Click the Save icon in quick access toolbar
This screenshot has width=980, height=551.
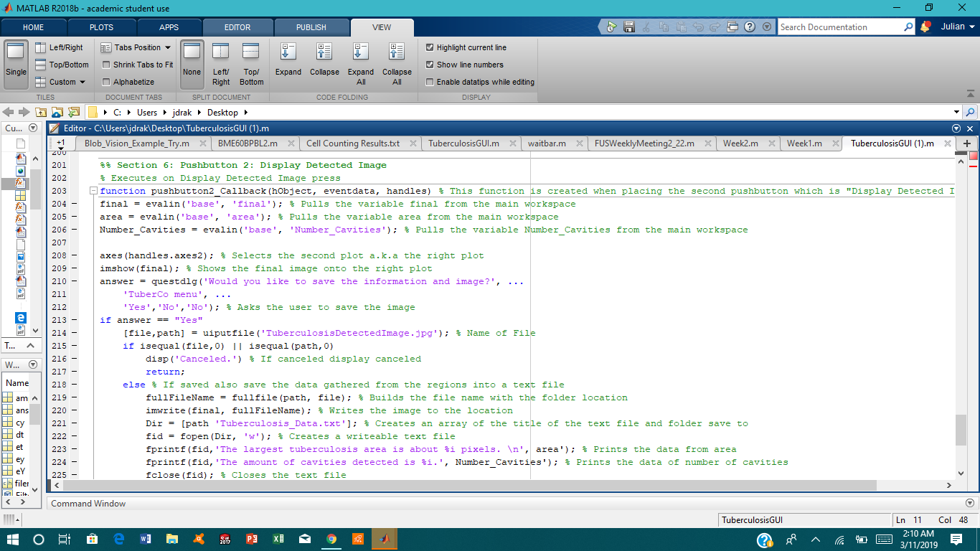pyautogui.click(x=629, y=27)
